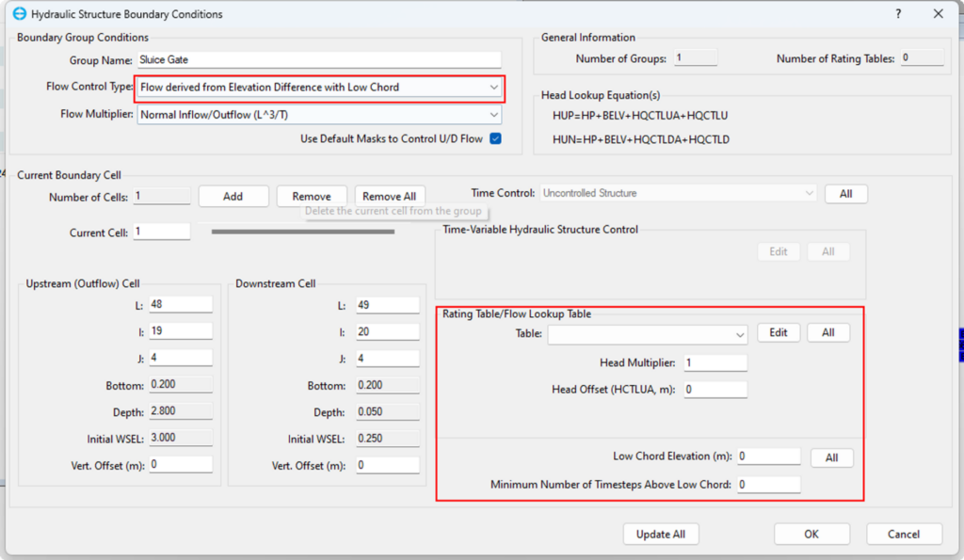Click the Downstream Cell L field

(x=388, y=305)
